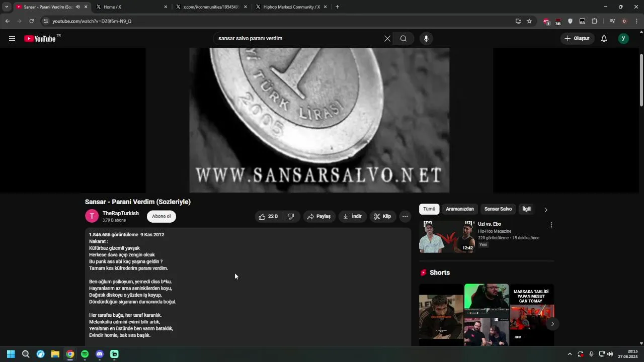Reload the page with the refresh icon
Image resolution: width=644 pixels, height=362 pixels.
31,21
